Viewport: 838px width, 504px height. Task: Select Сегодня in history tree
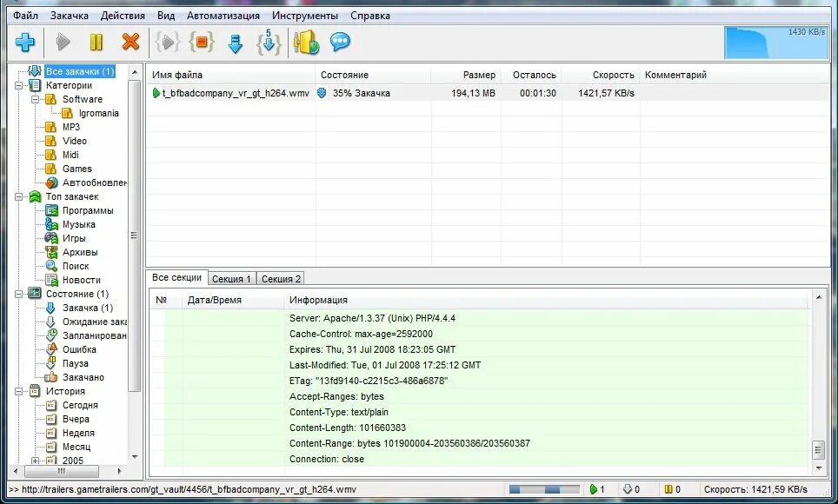[x=80, y=405]
